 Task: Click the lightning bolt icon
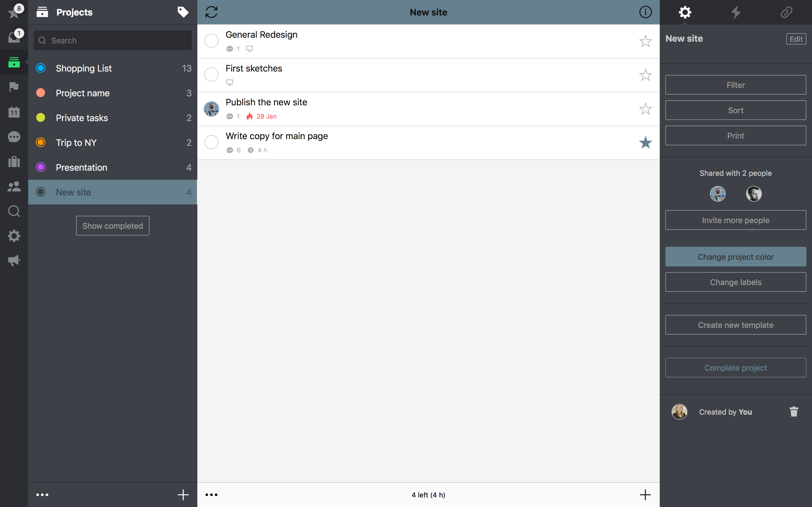coord(735,12)
